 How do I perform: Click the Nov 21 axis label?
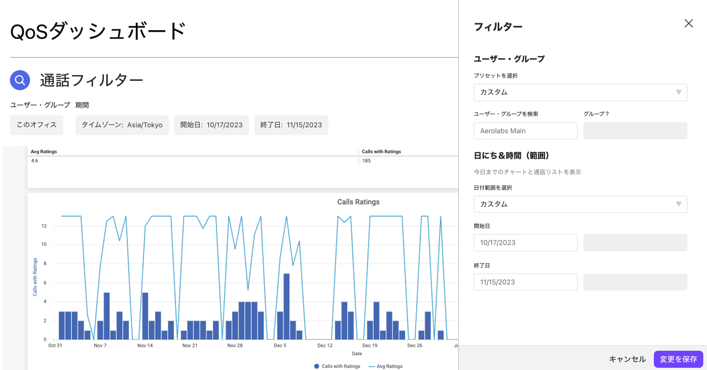tap(189, 346)
